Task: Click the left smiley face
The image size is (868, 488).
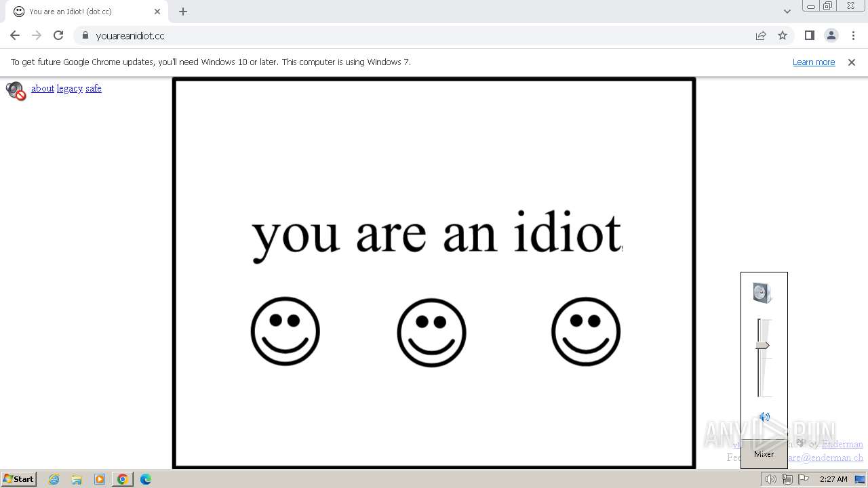Action: click(285, 331)
